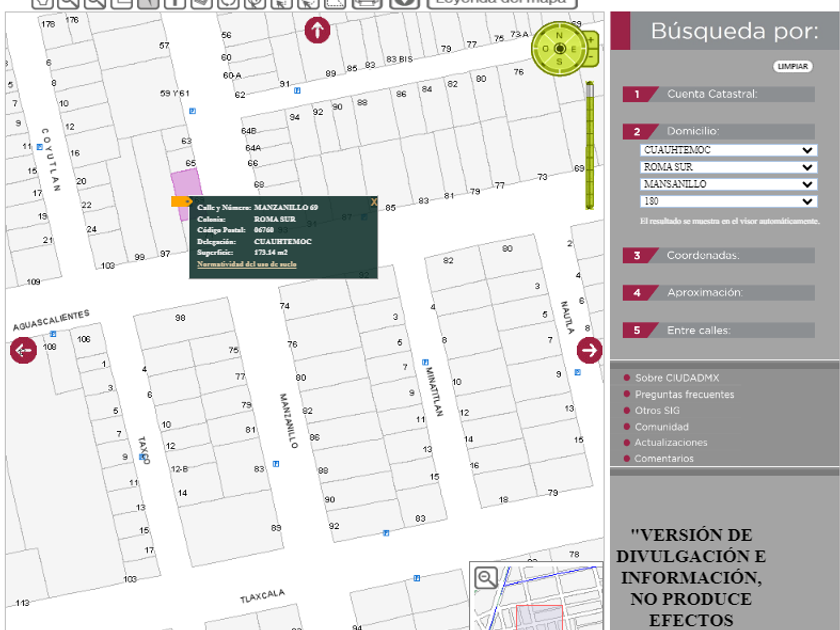Open the Sobre CIUDADMX link
The height and width of the screenshot is (630, 840).
click(677, 378)
